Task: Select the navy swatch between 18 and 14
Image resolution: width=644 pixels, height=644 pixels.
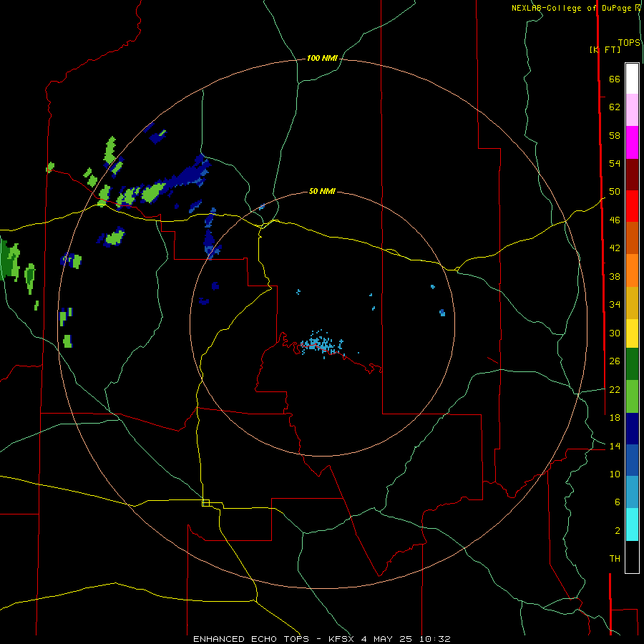Action: [x=632, y=429]
